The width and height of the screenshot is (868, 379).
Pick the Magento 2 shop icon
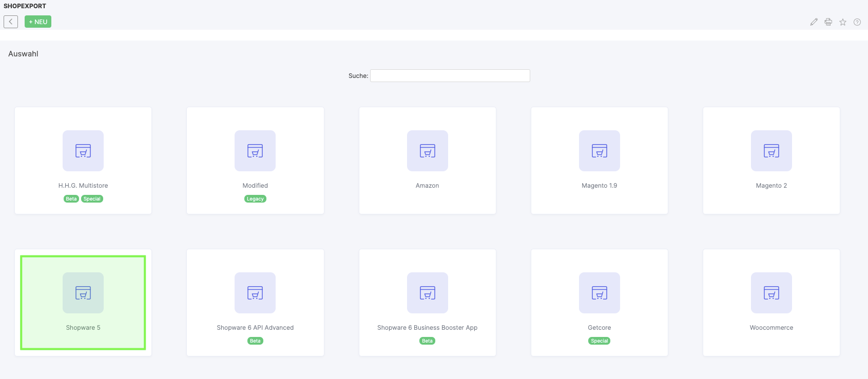coord(771,151)
